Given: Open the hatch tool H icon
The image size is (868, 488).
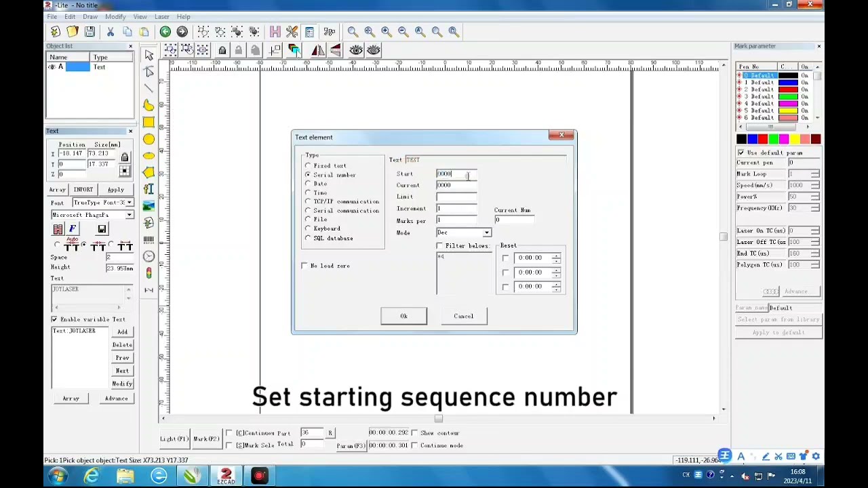Looking at the screenshot, I should point(275,32).
